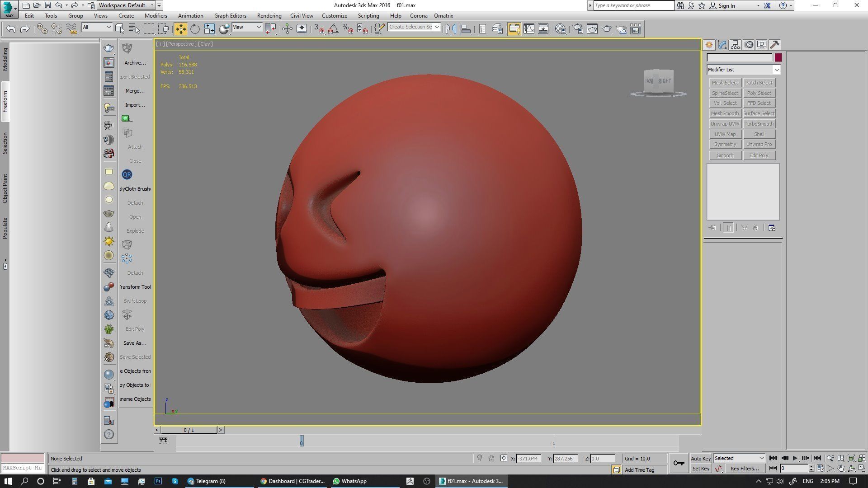Image resolution: width=868 pixels, height=488 pixels.
Task: Click the object color swatch
Action: tap(778, 58)
